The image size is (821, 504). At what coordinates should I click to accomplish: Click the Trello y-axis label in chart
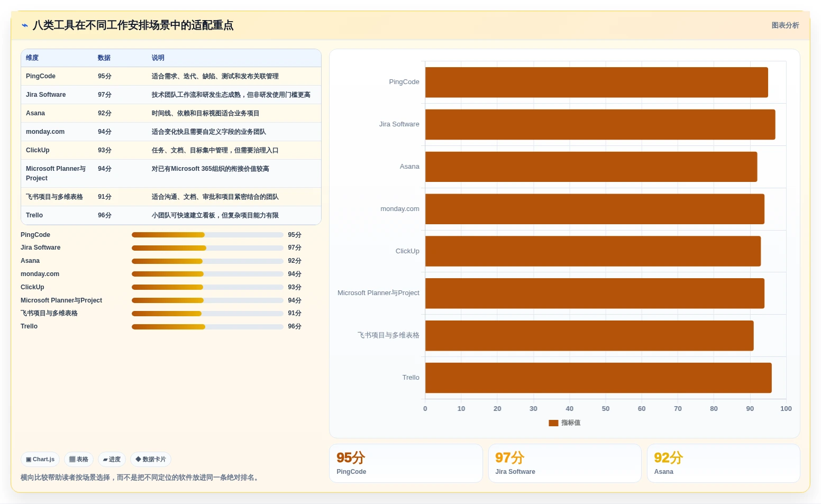411,378
